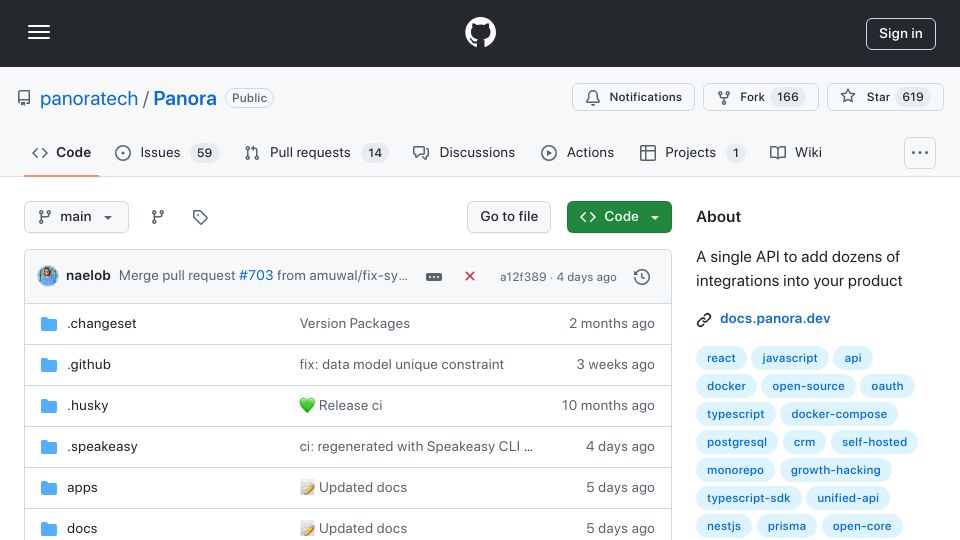Select the open-source topic tag
The height and width of the screenshot is (540, 960).
click(808, 386)
